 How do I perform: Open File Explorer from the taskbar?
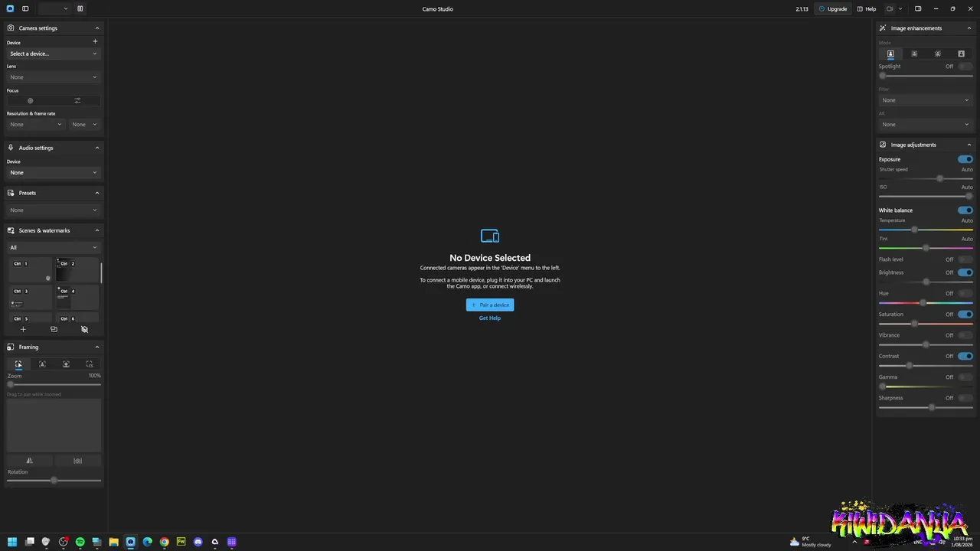[113, 542]
